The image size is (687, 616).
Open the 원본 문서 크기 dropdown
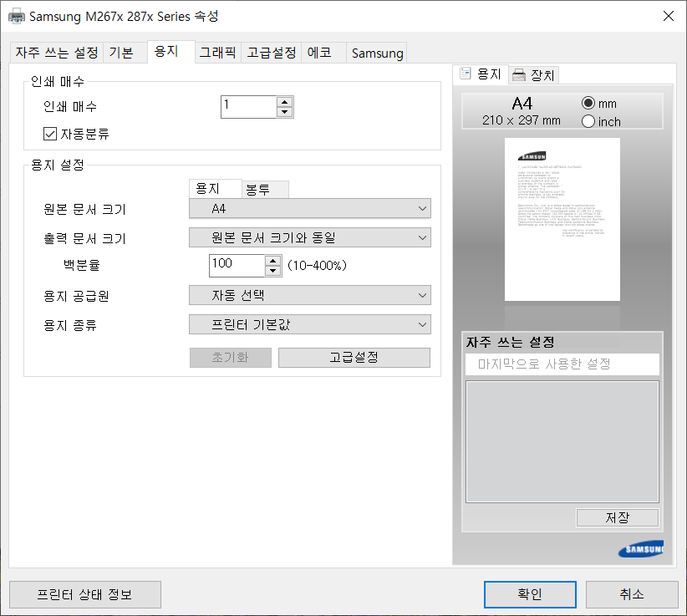(x=310, y=209)
